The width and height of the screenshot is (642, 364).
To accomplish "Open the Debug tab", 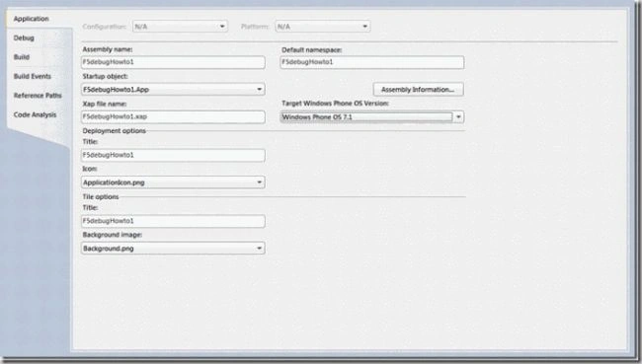I will pos(24,38).
